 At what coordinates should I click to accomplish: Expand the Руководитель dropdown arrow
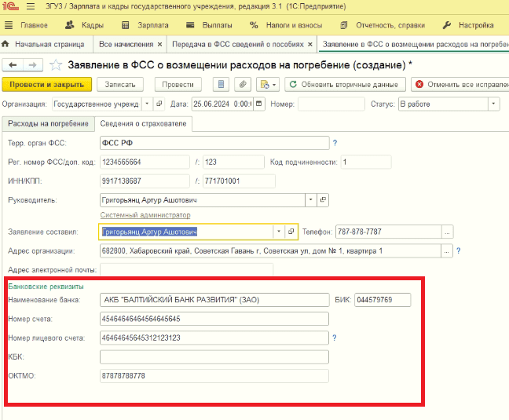(310, 199)
